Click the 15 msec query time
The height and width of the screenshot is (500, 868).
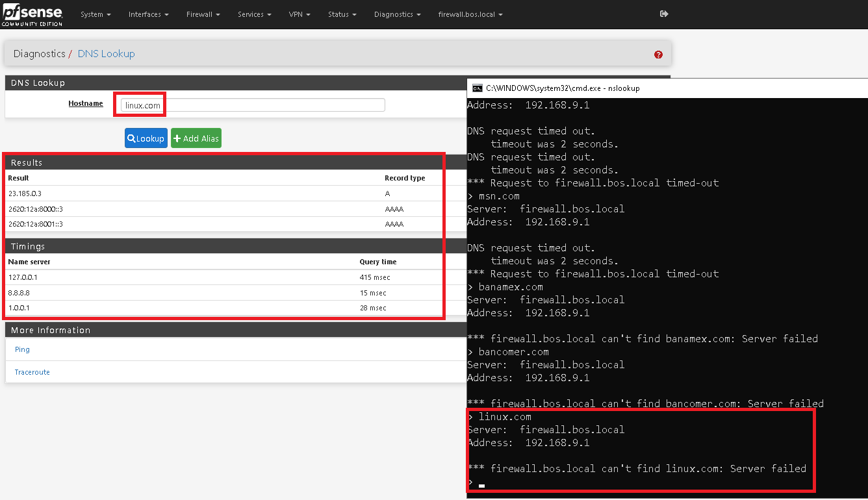pyautogui.click(x=373, y=293)
